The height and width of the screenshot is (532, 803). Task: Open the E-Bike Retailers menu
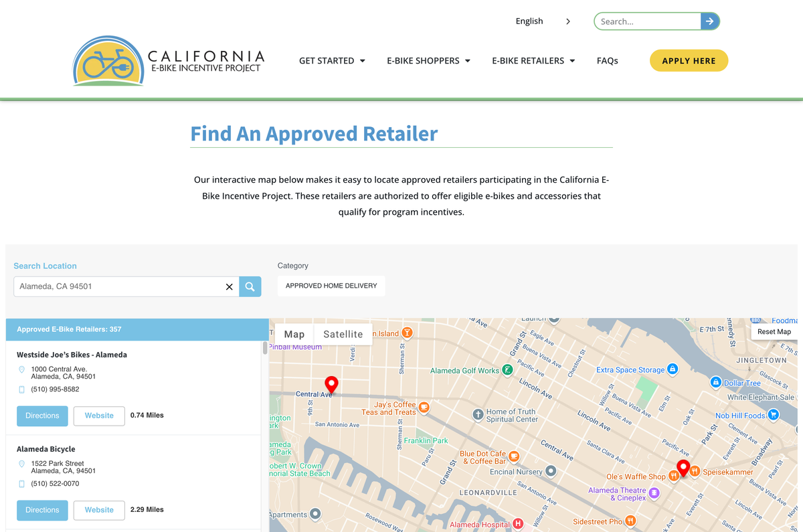click(533, 61)
